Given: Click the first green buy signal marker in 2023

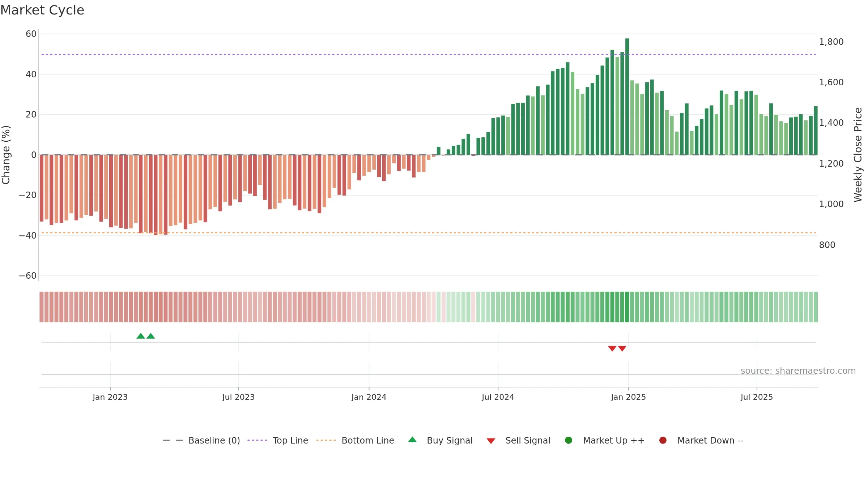Looking at the screenshot, I should coord(141,336).
